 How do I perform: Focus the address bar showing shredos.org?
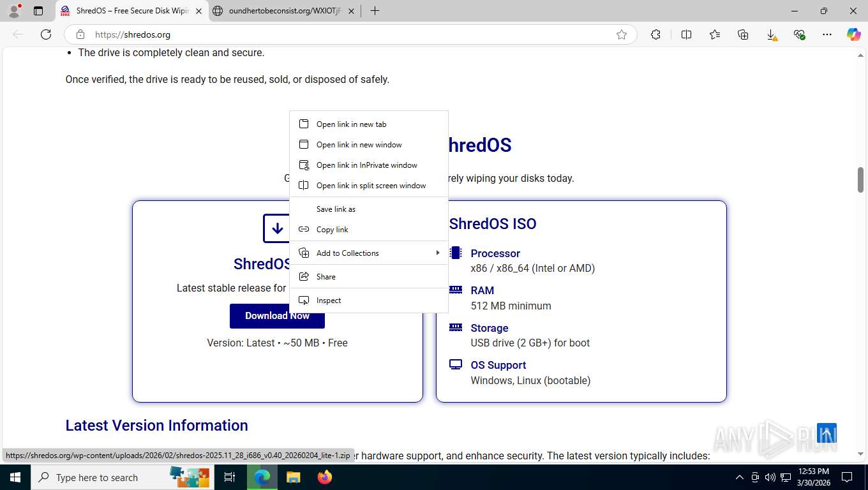[x=351, y=34]
